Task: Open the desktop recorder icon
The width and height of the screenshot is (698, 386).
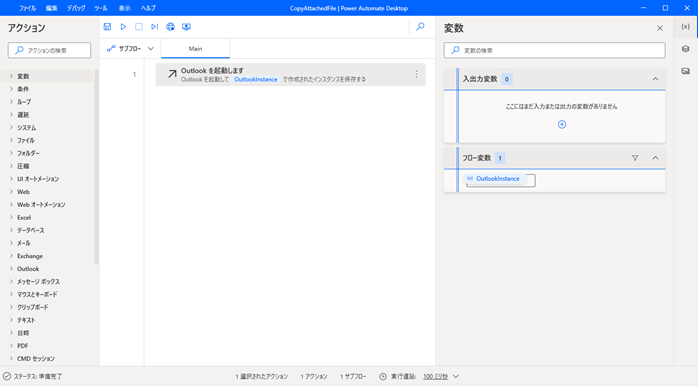Action: point(187,27)
